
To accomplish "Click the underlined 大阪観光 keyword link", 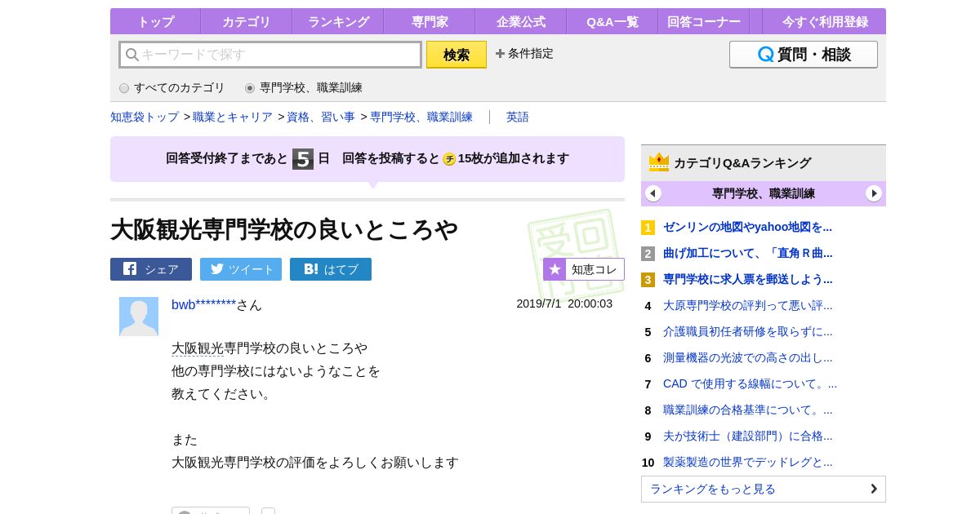I will pyautogui.click(x=198, y=348).
